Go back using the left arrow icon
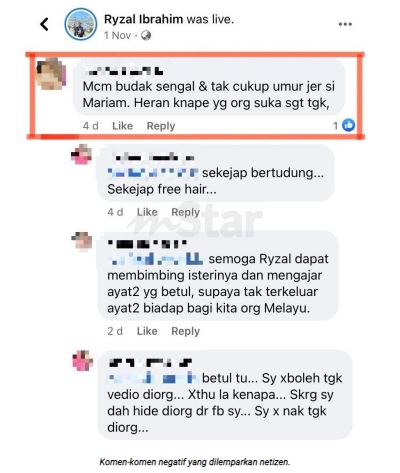400x473 pixels. point(44,24)
